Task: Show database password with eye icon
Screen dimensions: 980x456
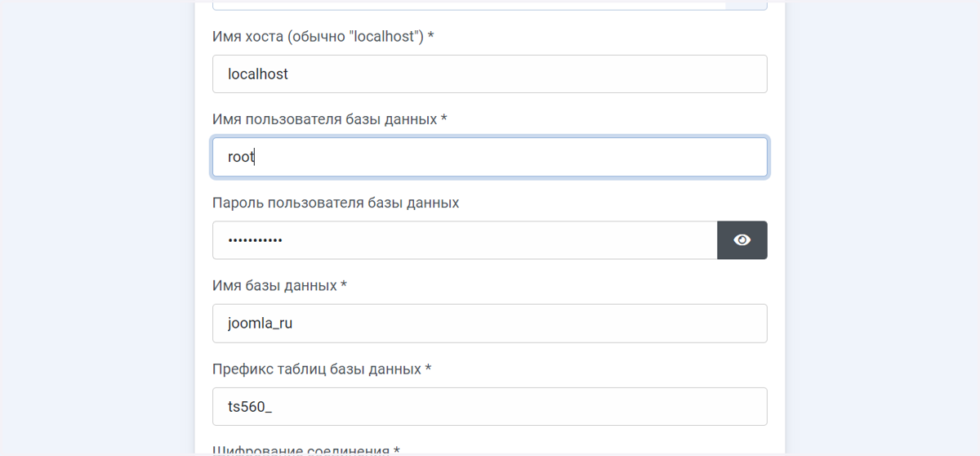Action: (742, 240)
